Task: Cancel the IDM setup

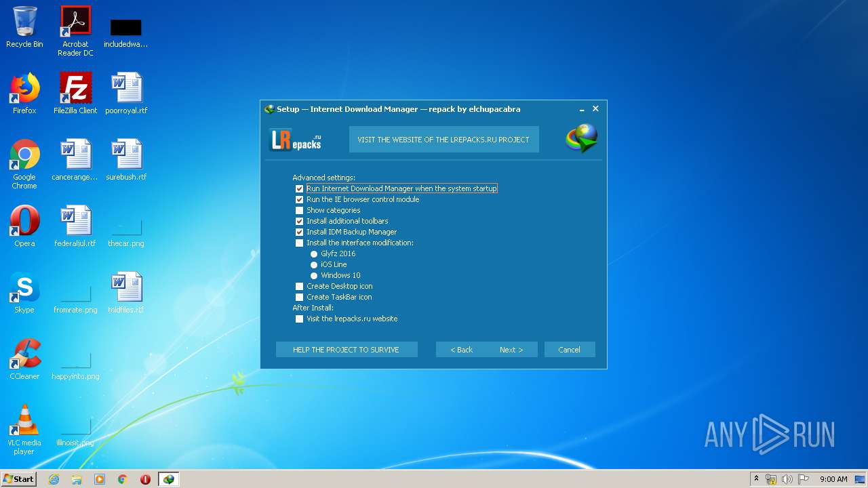Action: [570, 350]
